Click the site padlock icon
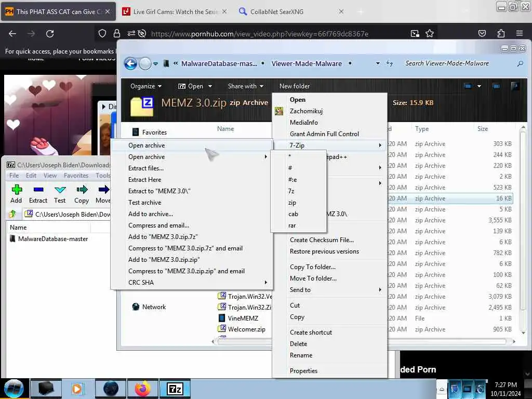 pos(117,34)
